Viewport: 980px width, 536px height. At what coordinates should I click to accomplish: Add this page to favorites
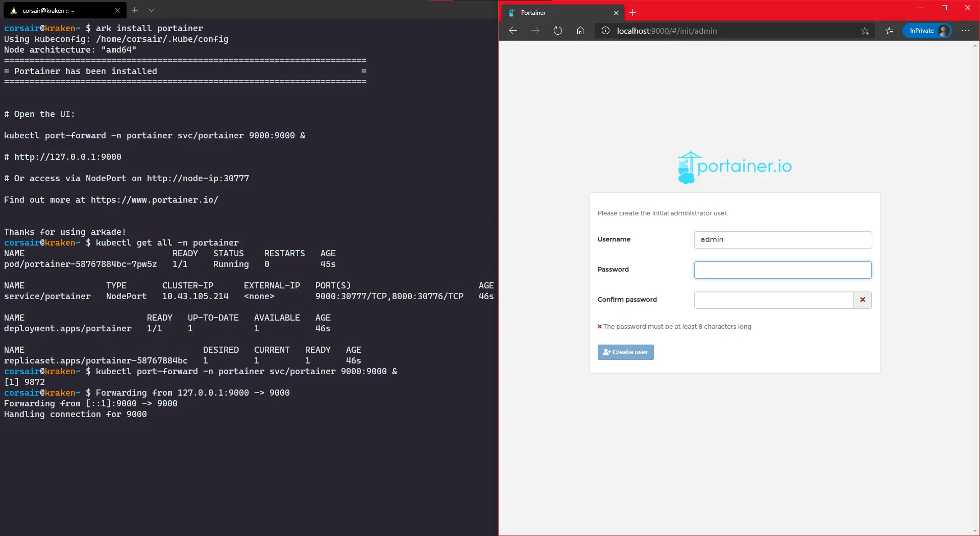click(865, 31)
